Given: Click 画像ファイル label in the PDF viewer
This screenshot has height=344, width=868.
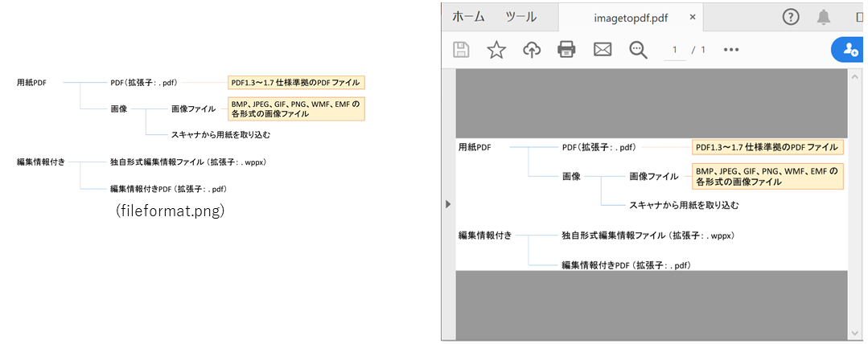Looking at the screenshot, I should click(x=654, y=177).
